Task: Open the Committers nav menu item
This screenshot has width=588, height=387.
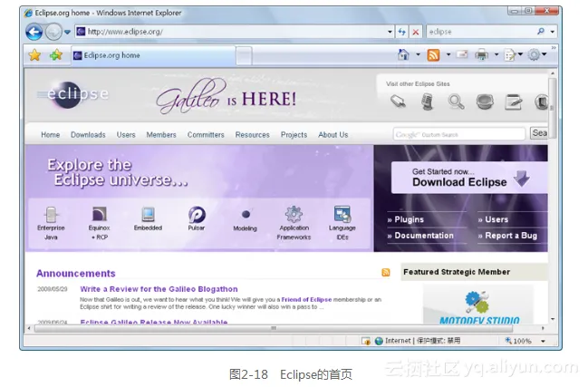Action: point(206,135)
